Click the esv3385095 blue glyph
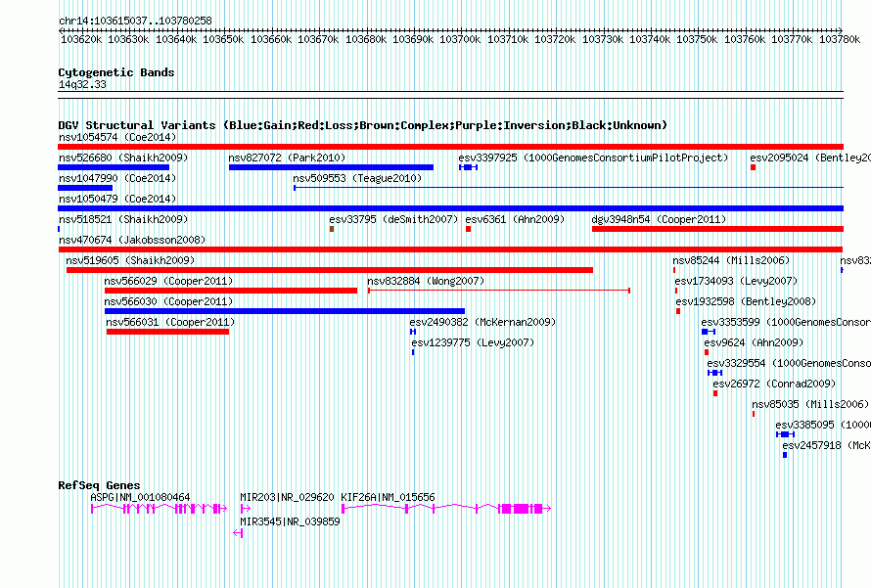 click(x=786, y=434)
